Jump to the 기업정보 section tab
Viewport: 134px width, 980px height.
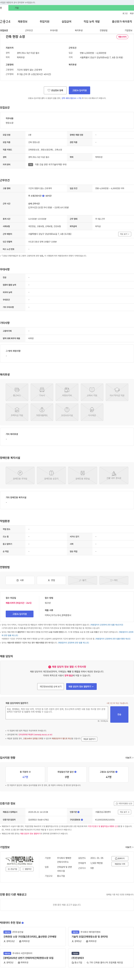pyautogui.click(x=128, y=30)
